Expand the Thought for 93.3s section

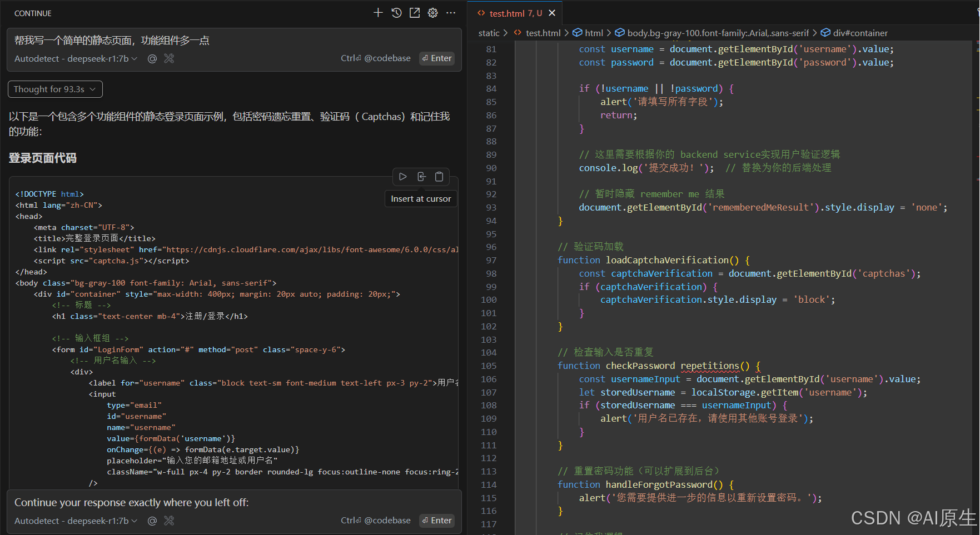click(55, 89)
